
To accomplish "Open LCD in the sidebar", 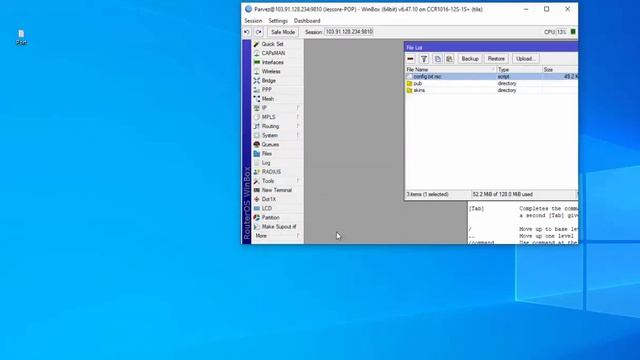I will (x=267, y=208).
